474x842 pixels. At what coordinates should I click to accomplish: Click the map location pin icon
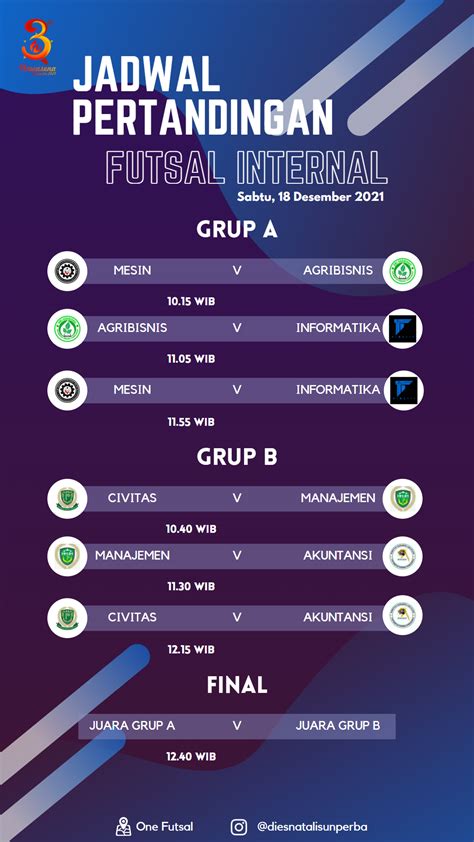(x=123, y=826)
